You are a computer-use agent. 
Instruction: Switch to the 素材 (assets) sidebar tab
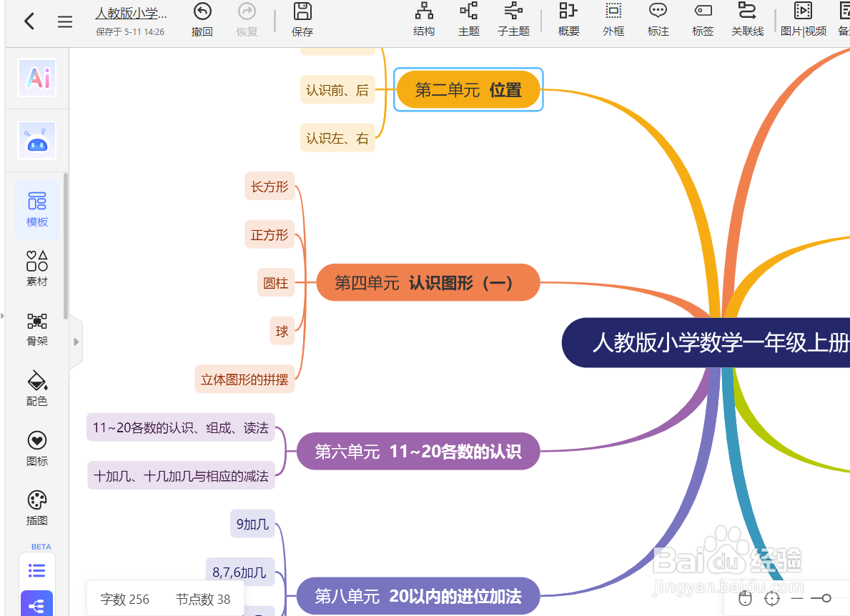[36, 269]
